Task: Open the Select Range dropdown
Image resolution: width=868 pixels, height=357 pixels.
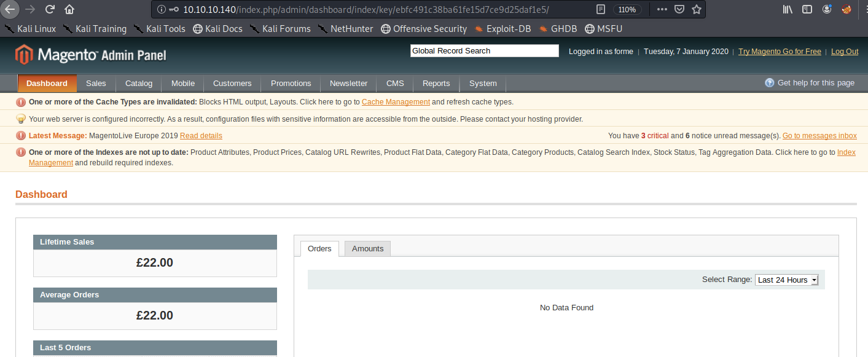Action: click(x=786, y=280)
